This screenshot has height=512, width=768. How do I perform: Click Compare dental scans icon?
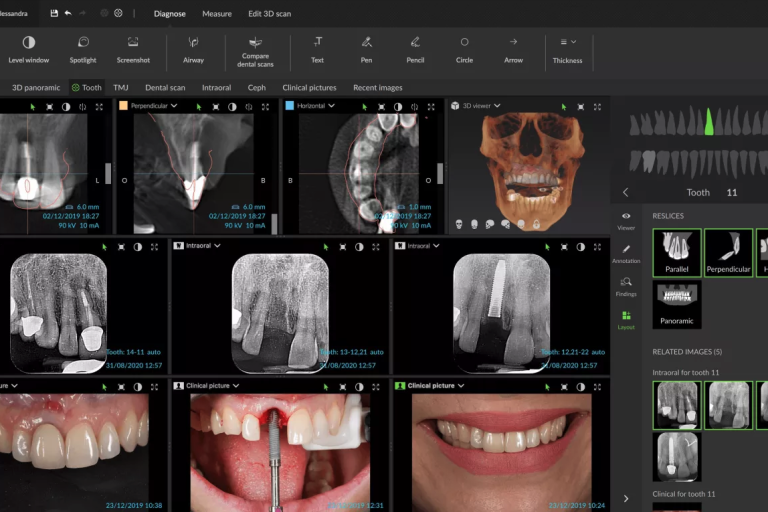tap(255, 42)
